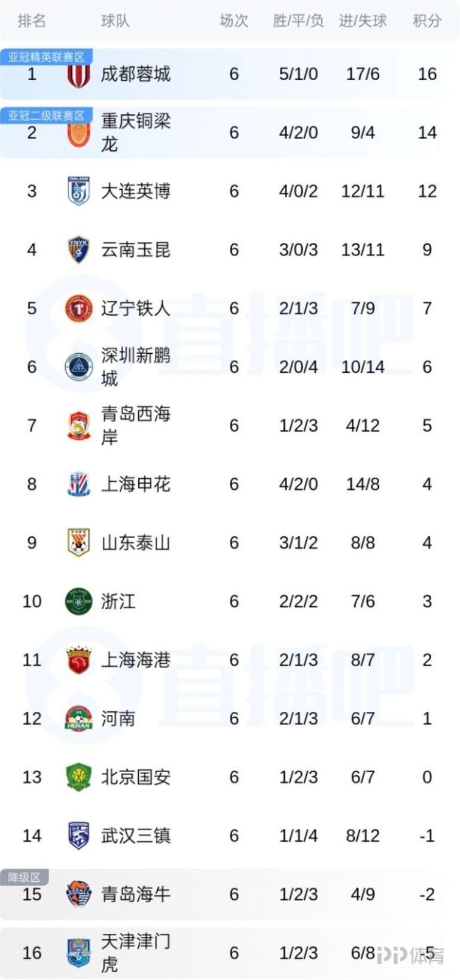
Task: Select the 北京国安 green badge
Action: click(78, 777)
